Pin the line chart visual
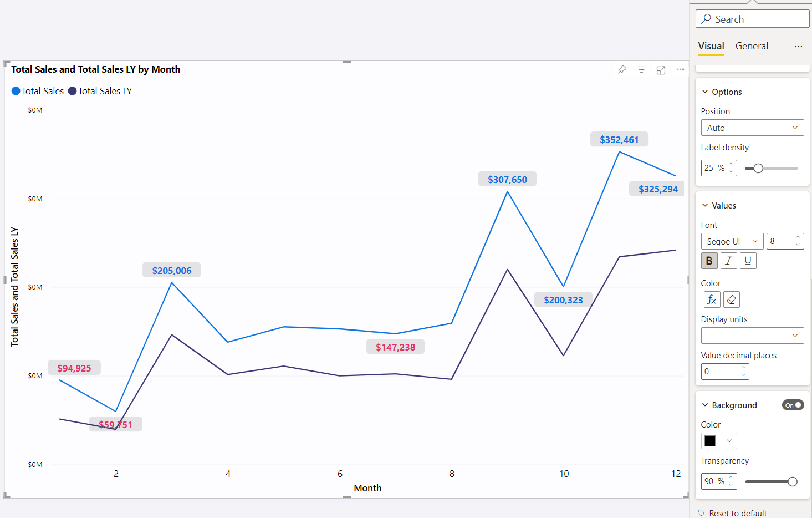Screen dimensions: 812x518 tap(622, 70)
